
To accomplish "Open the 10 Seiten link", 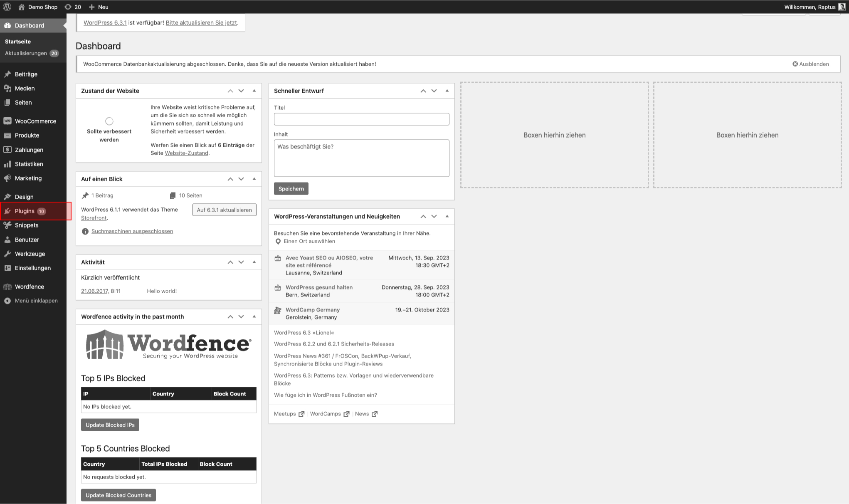I will pos(186,195).
